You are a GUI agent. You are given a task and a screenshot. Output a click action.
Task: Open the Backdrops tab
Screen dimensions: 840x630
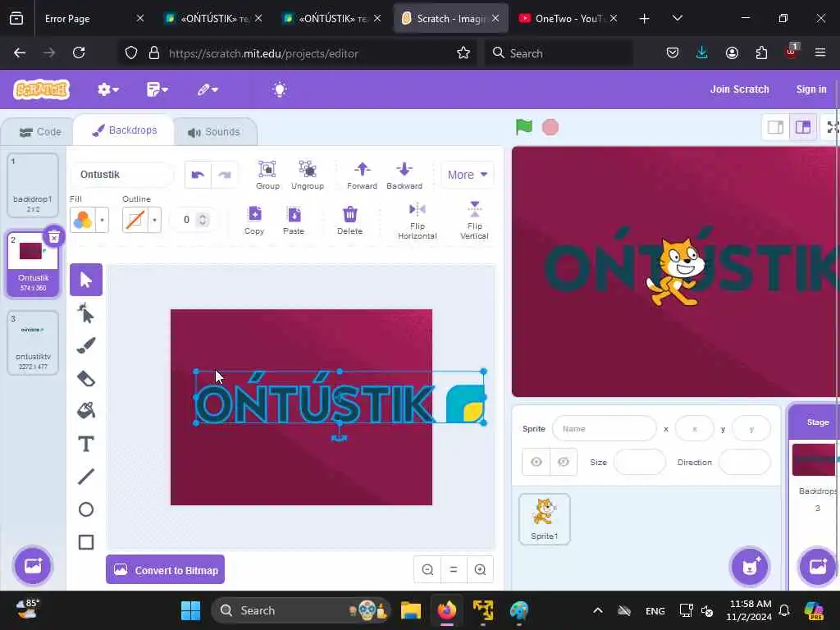125,130
